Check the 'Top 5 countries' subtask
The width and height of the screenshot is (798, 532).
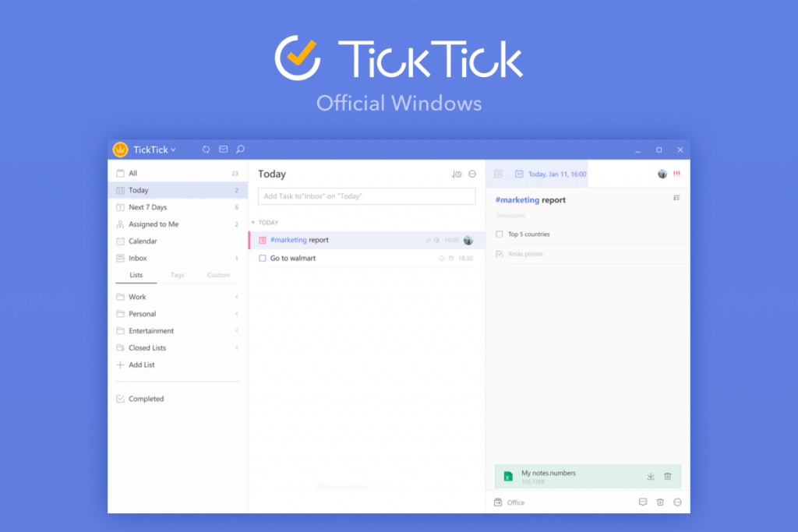coord(498,233)
